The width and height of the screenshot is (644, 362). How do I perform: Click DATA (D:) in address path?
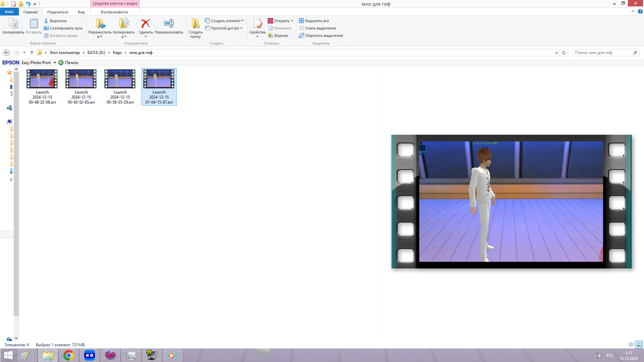click(x=96, y=52)
